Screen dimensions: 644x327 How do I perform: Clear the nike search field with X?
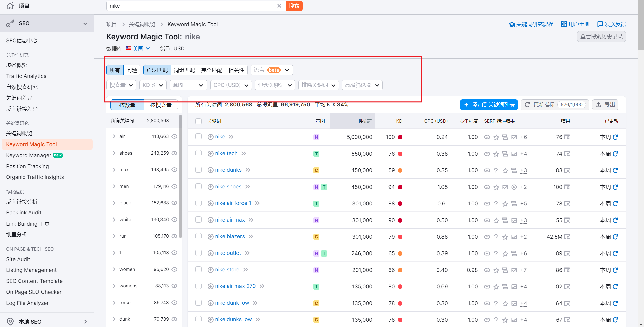(x=279, y=6)
